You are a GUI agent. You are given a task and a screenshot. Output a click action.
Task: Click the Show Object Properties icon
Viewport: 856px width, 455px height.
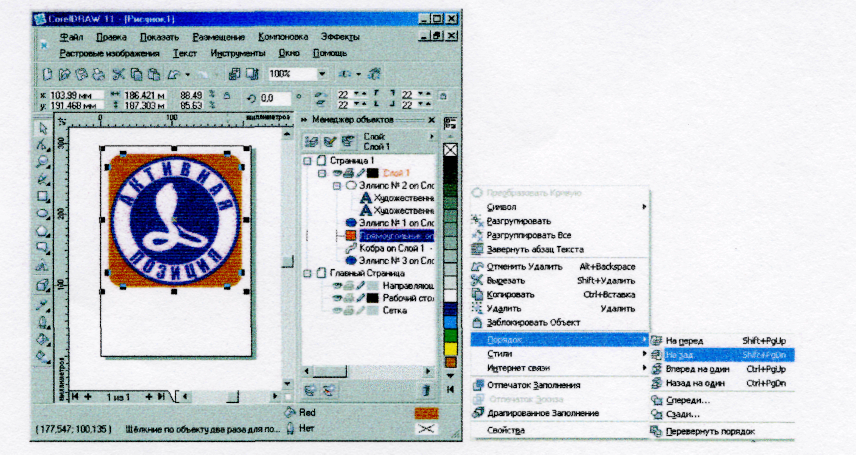click(312, 142)
